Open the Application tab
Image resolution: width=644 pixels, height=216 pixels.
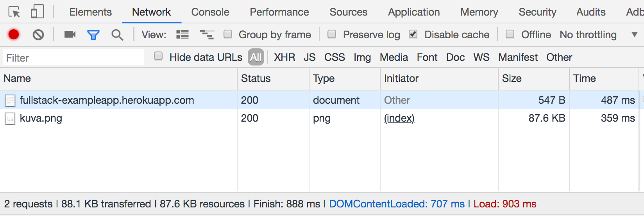tap(414, 12)
